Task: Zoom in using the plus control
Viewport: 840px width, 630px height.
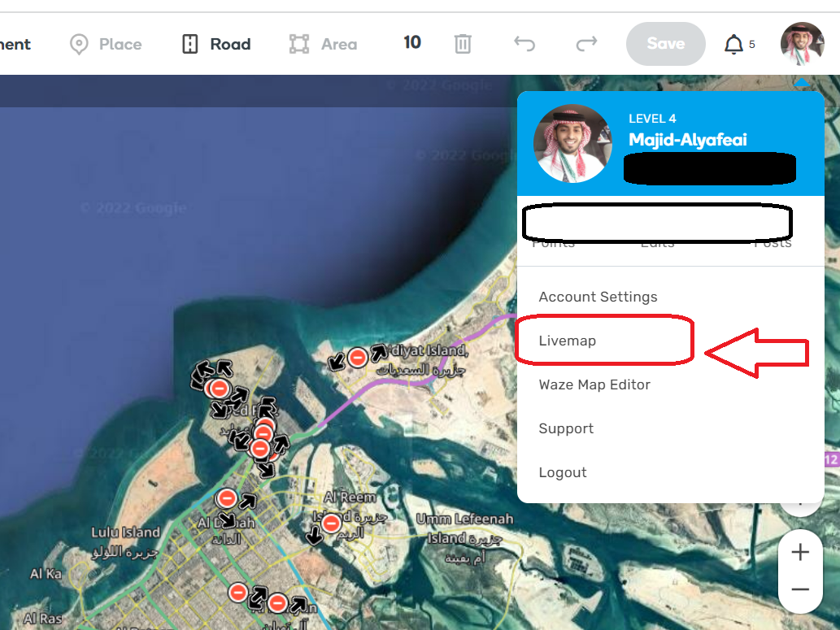Action: pyautogui.click(x=800, y=551)
